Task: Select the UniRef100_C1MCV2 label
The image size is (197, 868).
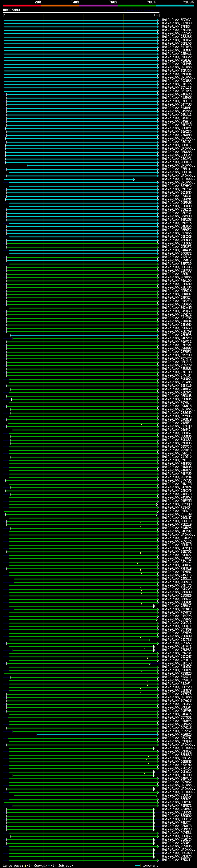Action: pos(177,57)
